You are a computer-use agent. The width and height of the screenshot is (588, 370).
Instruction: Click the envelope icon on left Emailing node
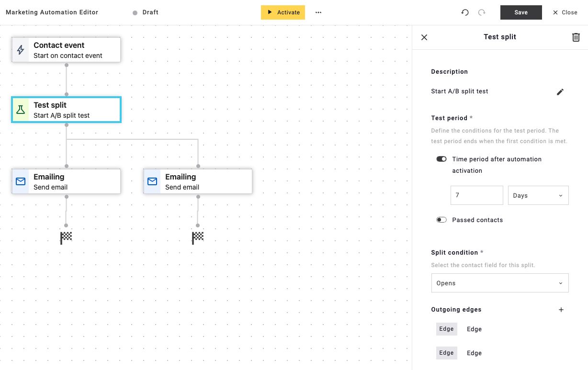[x=21, y=181]
